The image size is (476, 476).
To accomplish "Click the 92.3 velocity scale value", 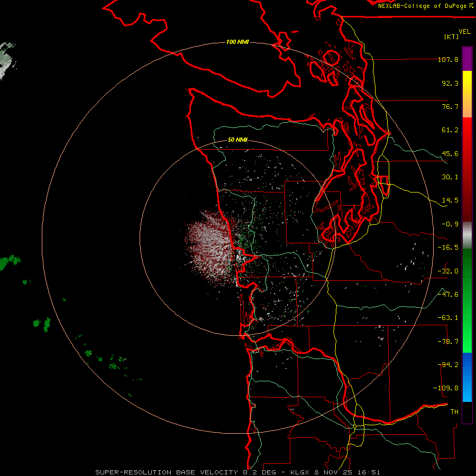I will [450, 83].
